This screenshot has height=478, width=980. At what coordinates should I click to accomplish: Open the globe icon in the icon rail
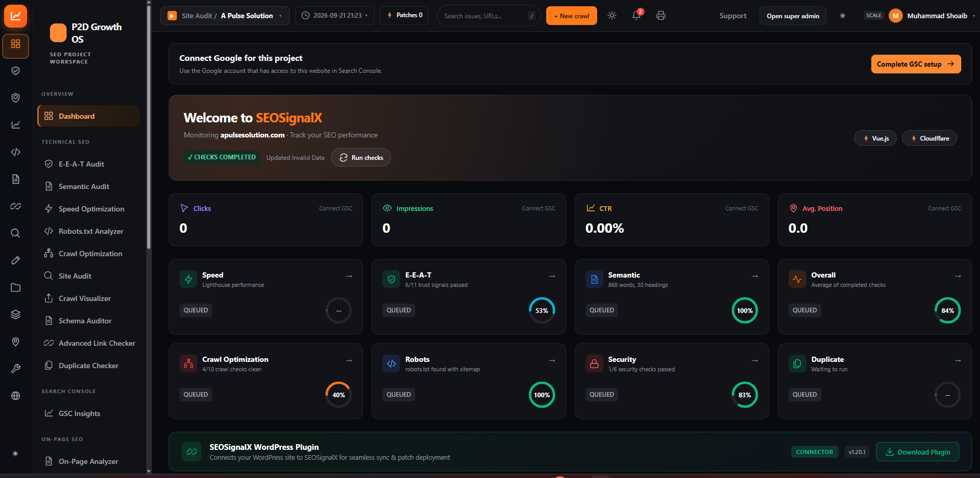[x=16, y=396]
